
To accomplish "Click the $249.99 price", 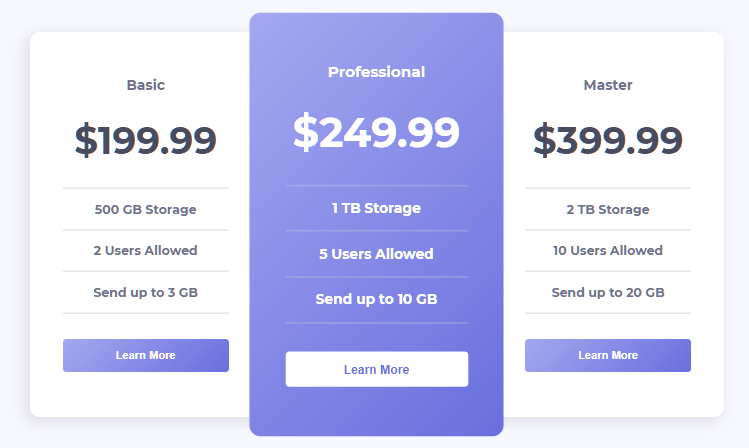I will (x=376, y=132).
